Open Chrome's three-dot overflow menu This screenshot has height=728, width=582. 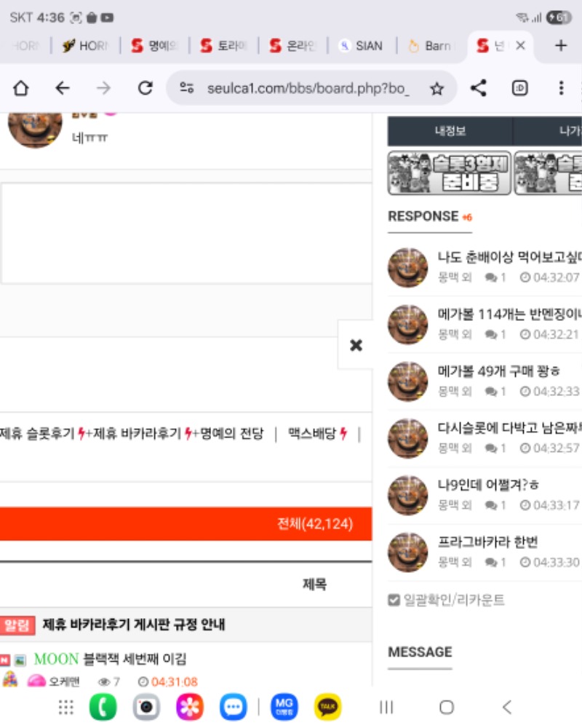click(x=561, y=87)
